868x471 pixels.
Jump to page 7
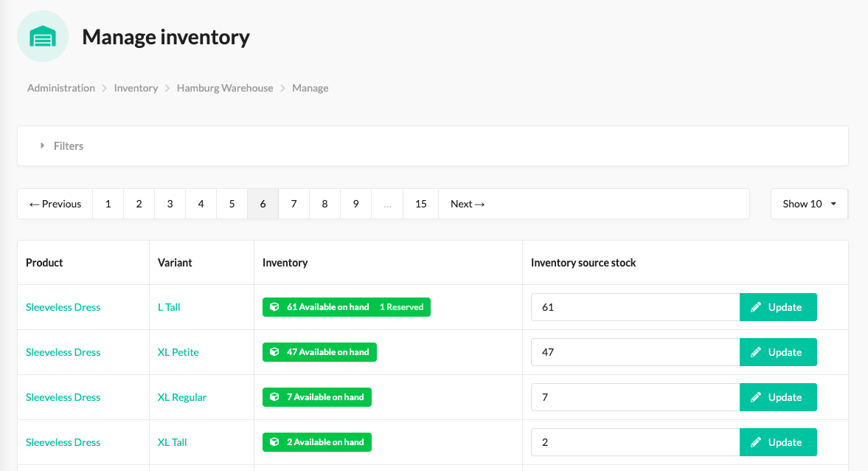(x=294, y=204)
